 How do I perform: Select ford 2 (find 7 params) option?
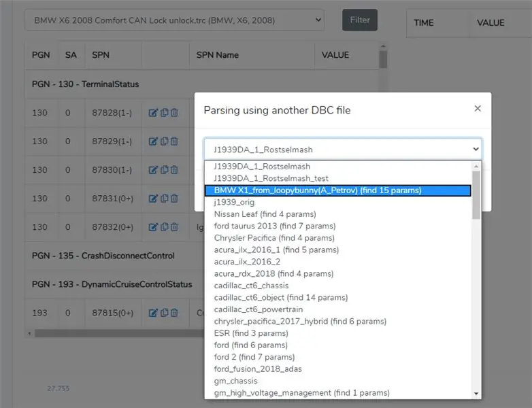coord(337,357)
